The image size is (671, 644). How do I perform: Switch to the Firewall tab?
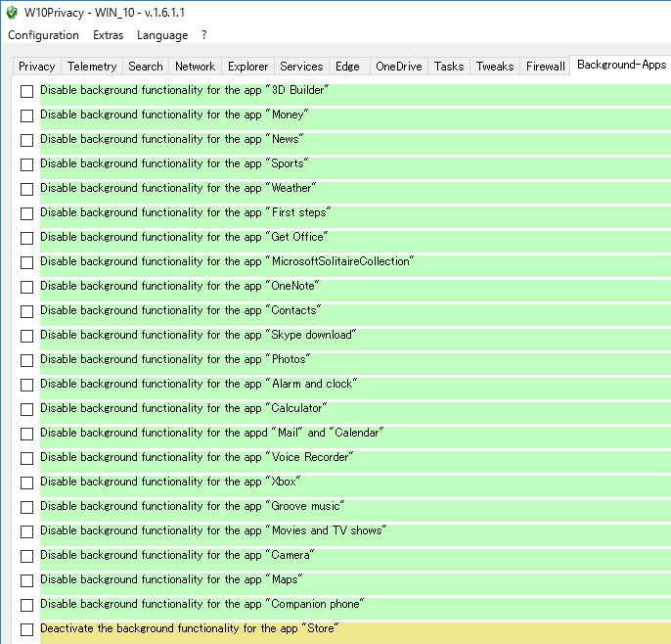coord(546,67)
